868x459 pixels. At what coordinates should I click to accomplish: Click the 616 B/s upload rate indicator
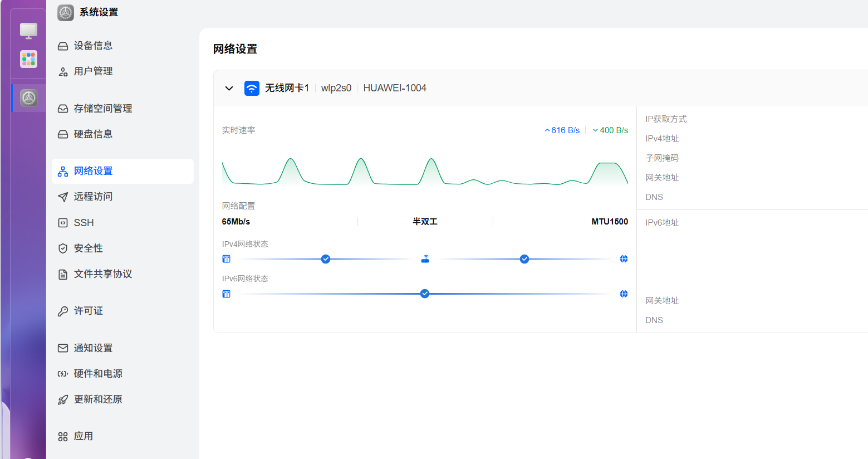tap(562, 130)
